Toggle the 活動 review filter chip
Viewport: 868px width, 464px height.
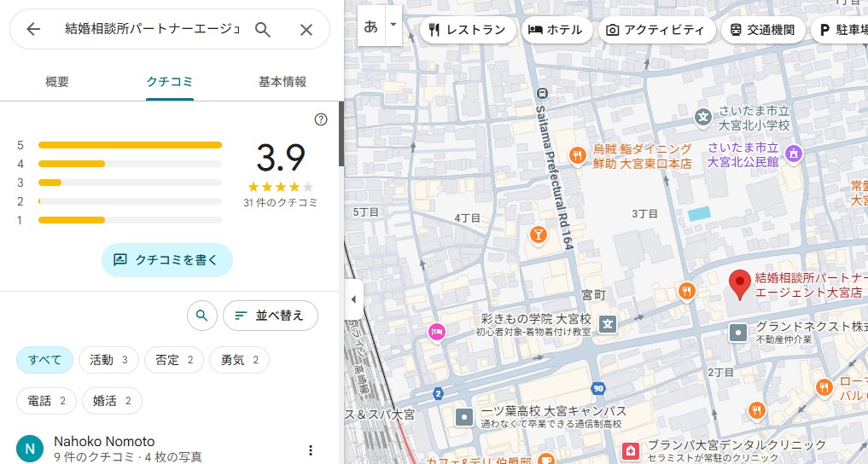point(108,360)
